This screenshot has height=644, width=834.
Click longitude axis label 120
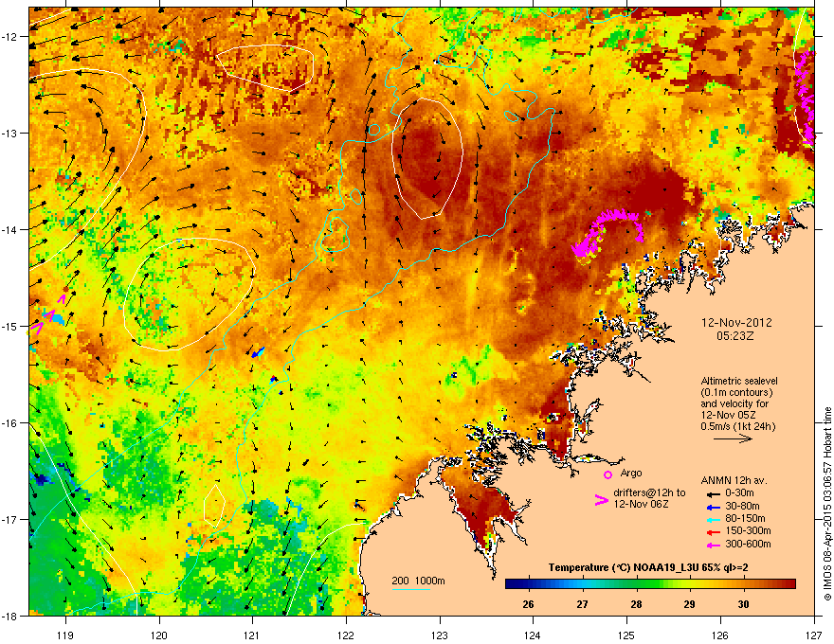pyautogui.click(x=159, y=635)
